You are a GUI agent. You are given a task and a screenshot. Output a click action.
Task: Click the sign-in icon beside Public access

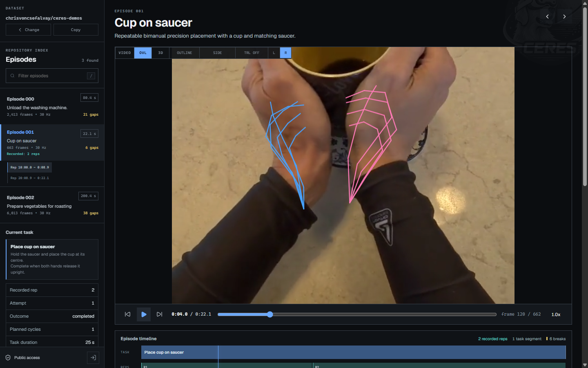[93, 358]
